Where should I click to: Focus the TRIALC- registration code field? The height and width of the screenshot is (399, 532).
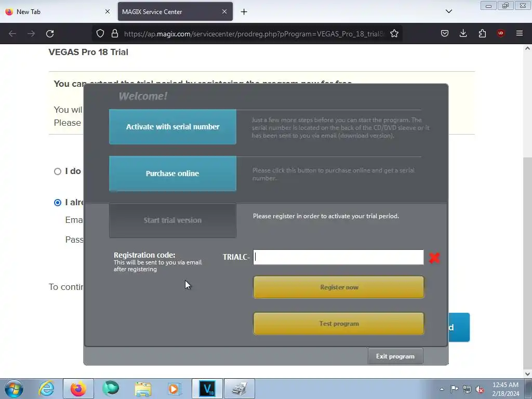[x=338, y=257]
